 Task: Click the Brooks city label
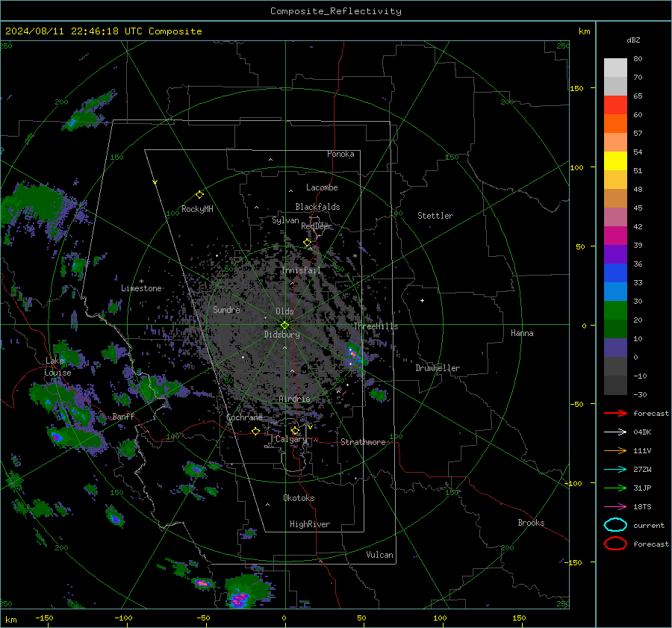[x=531, y=523]
